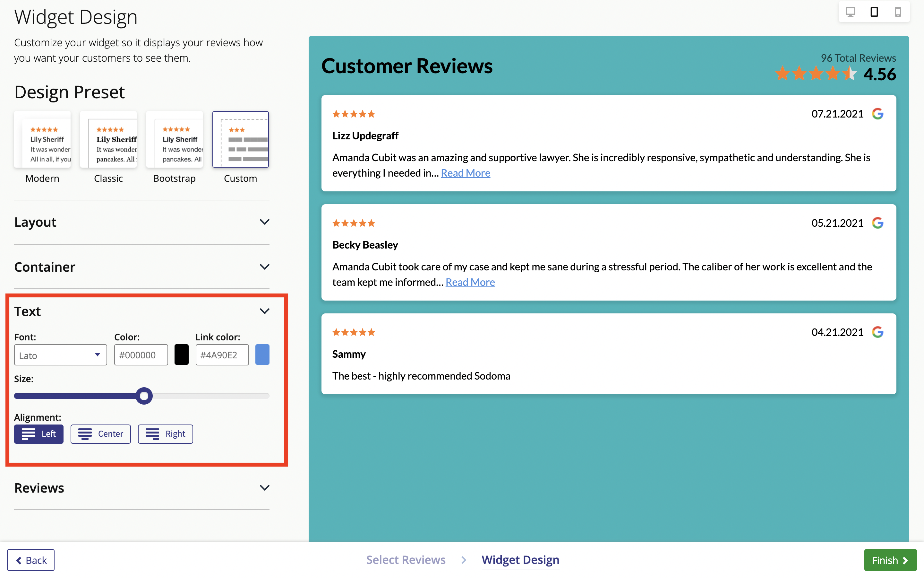This screenshot has height=578, width=924.
Task: Open the black text color swatch
Action: (x=181, y=355)
